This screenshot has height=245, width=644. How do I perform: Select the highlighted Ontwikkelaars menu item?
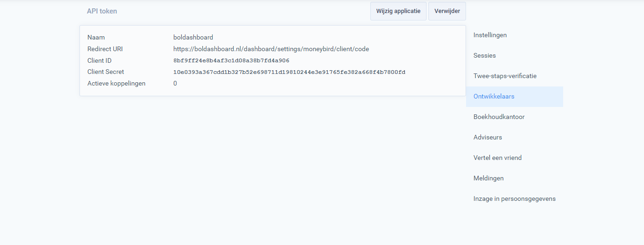coord(493,96)
